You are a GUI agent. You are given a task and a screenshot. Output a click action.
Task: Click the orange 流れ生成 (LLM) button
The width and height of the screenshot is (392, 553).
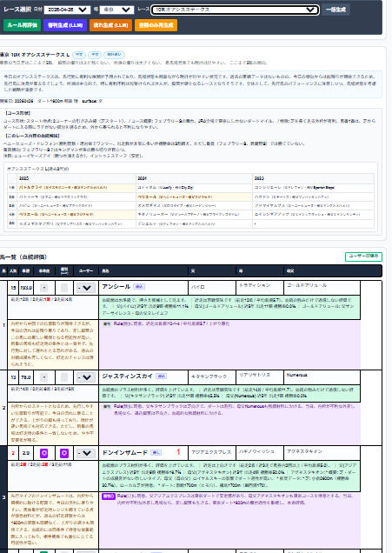point(110,25)
